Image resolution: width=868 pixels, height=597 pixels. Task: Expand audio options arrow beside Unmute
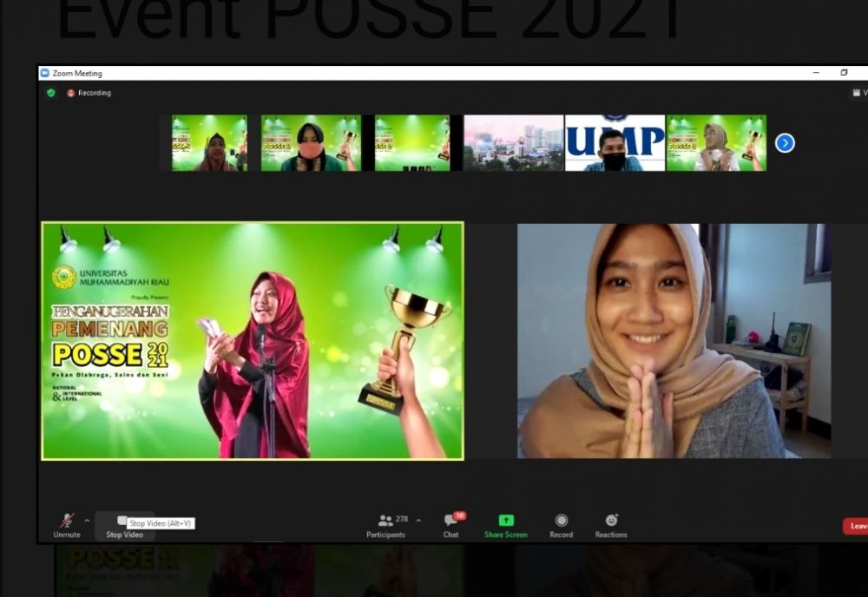point(87,521)
